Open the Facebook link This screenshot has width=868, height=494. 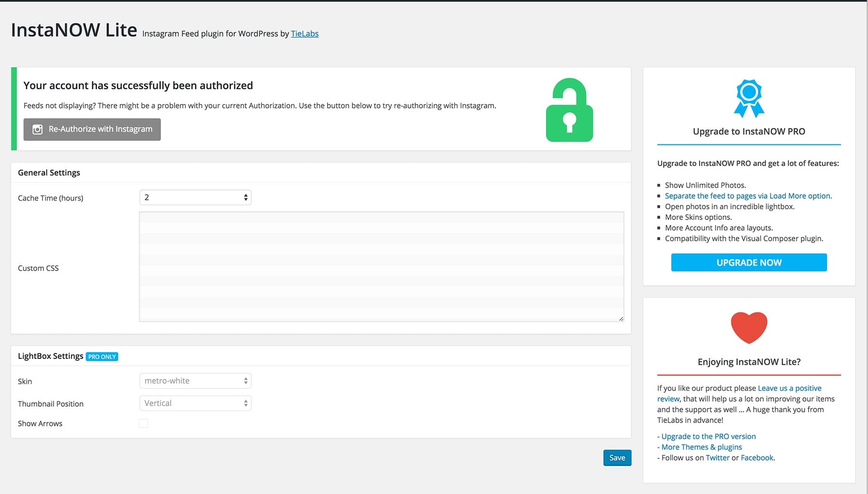[757, 457]
